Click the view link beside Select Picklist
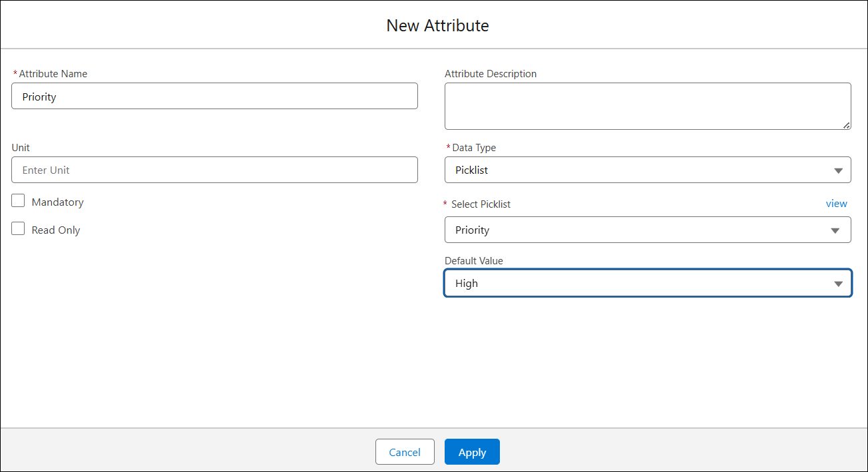The width and height of the screenshot is (868, 472). coord(836,204)
